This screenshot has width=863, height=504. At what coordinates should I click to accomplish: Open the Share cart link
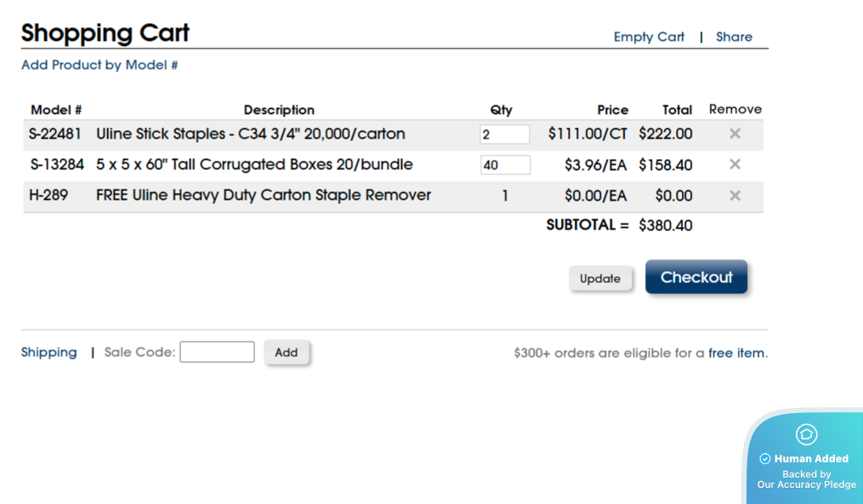(x=734, y=37)
